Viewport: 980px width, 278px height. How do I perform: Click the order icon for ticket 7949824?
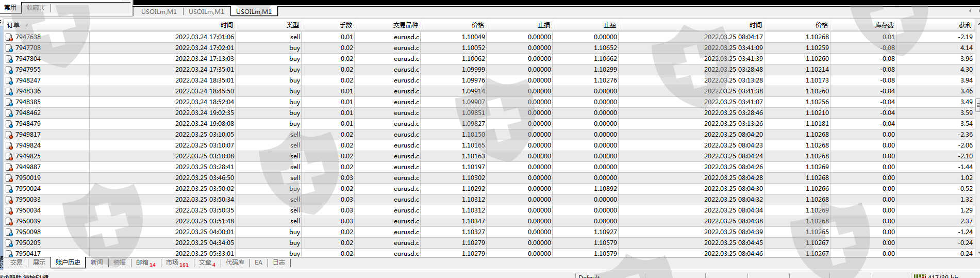pyautogui.click(x=9, y=145)
